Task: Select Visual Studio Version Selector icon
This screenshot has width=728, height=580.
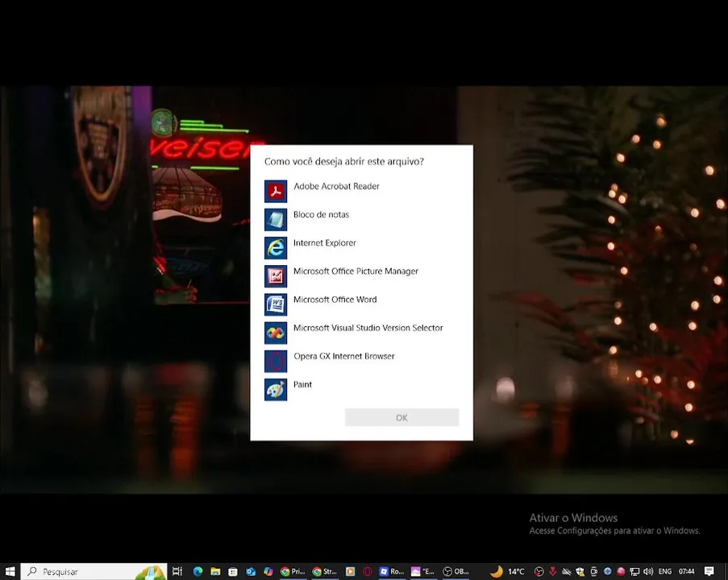Action: (276, 333)
